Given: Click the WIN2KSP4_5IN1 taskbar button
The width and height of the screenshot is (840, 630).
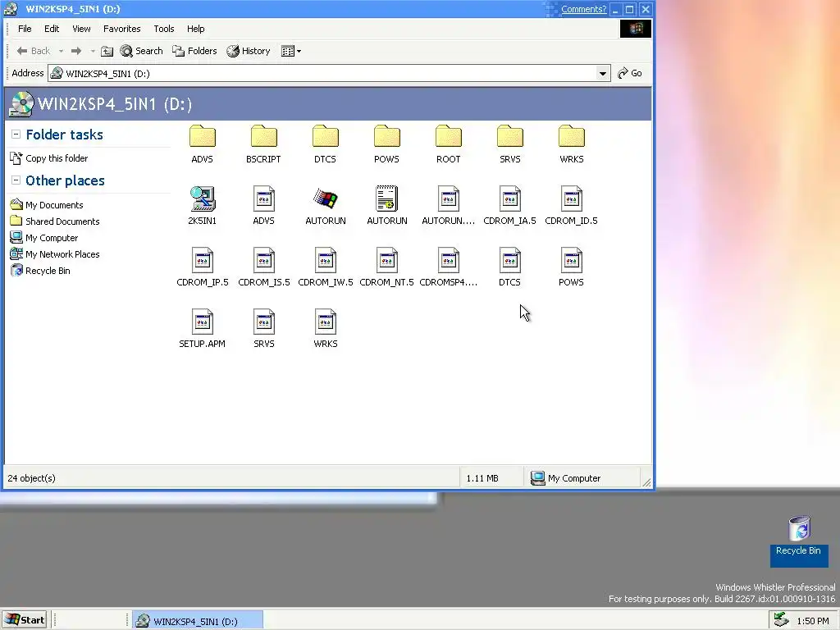Looking at the screenshot, I should 198,621.
